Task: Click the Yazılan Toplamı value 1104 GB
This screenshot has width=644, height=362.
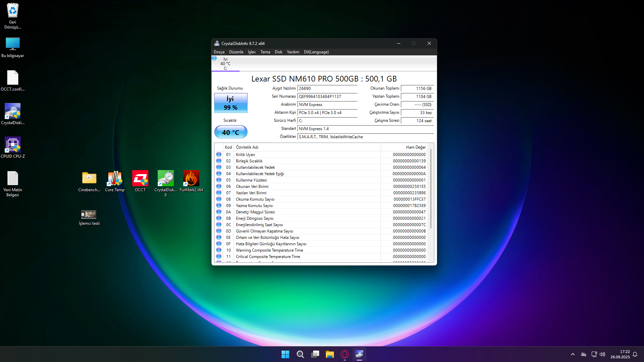Action: click(x=417, y=97)
